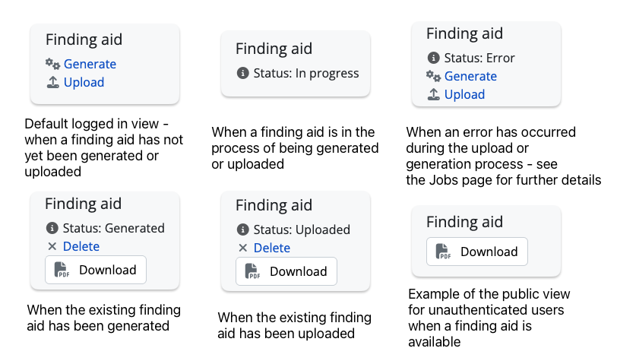Click gears icon in the error status card

pyautogui.click(x=433, y=76)
